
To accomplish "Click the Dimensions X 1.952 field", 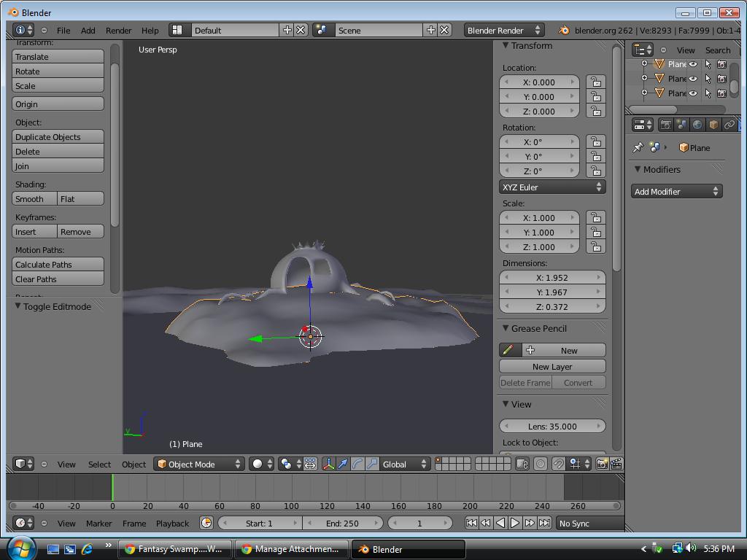I will [x=552, y=278].
